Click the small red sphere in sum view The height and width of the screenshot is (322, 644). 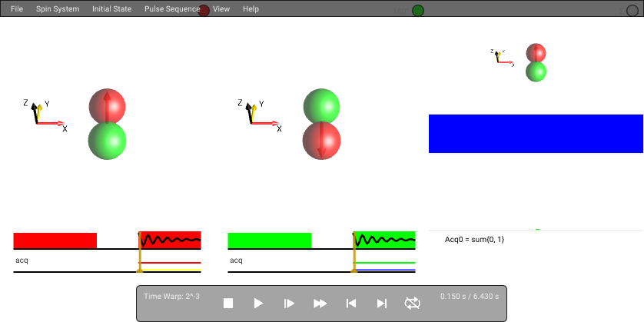click(x=536, y=53)
